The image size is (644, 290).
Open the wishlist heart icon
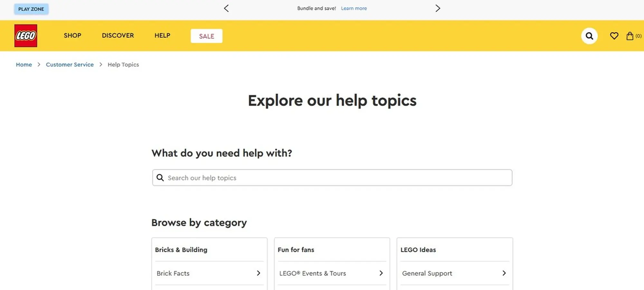tap(614, 36)
